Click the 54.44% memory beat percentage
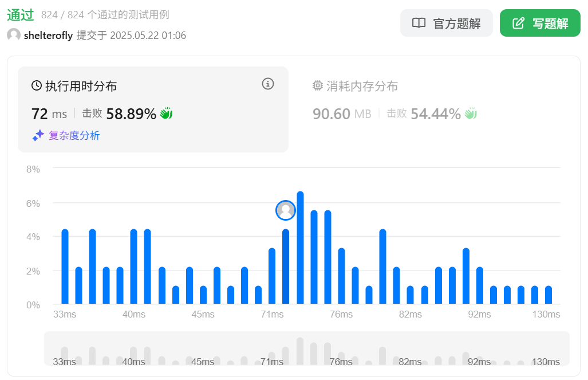 pos(435,114)
